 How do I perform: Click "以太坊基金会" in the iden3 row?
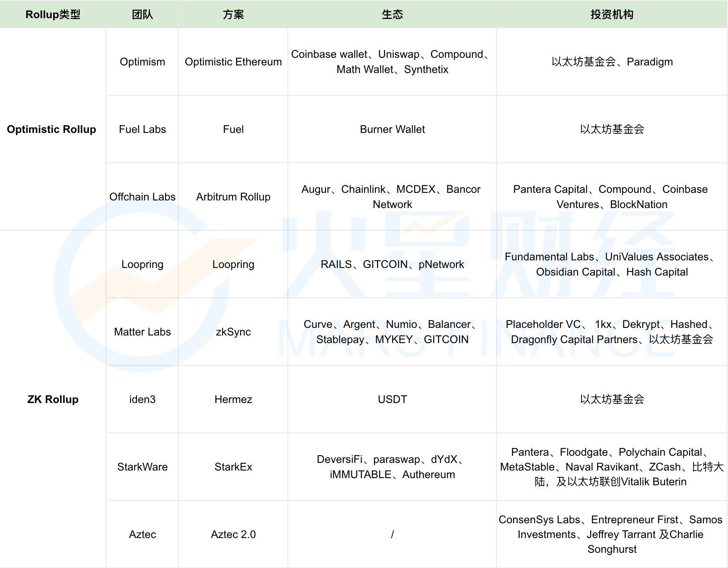612,399
